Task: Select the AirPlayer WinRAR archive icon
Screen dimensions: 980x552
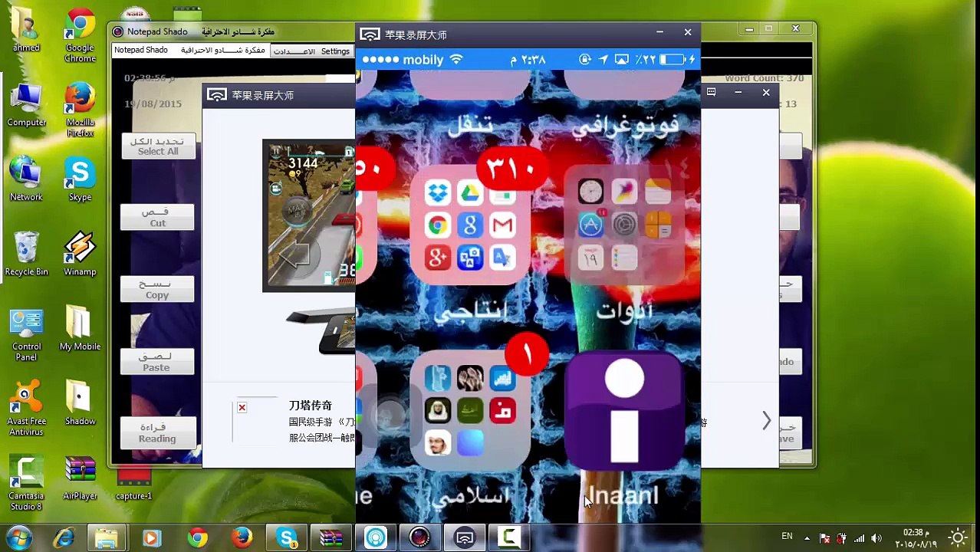Action: [x=80, y=478]
